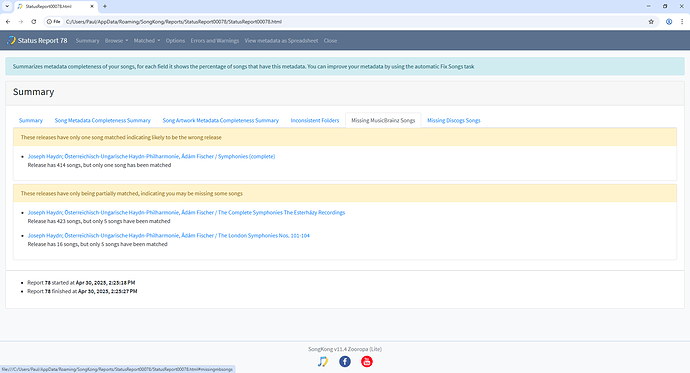Open Errors and Warnings in navbar
Viewport: 690px width, 373px height.
pos(215,40)
